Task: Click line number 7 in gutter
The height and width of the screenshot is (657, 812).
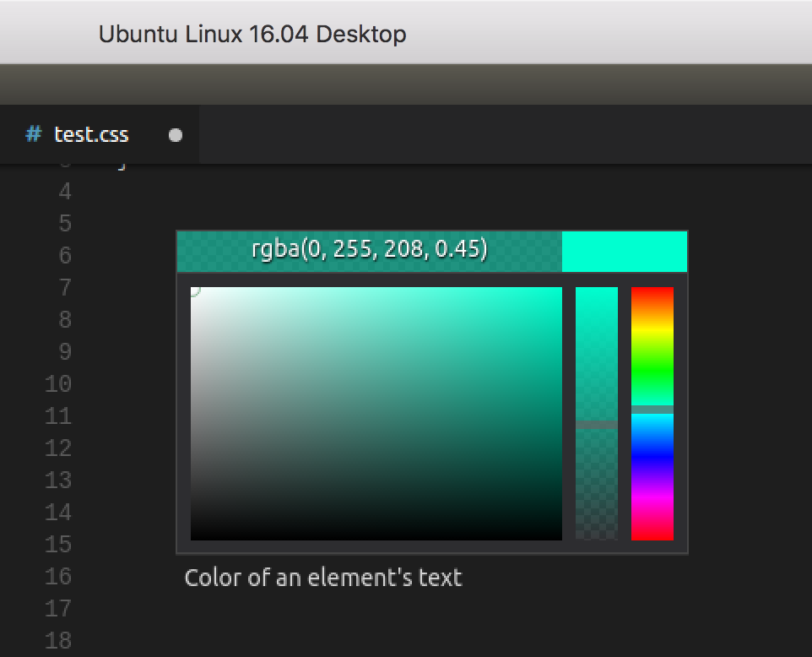Action: (65, 288)
